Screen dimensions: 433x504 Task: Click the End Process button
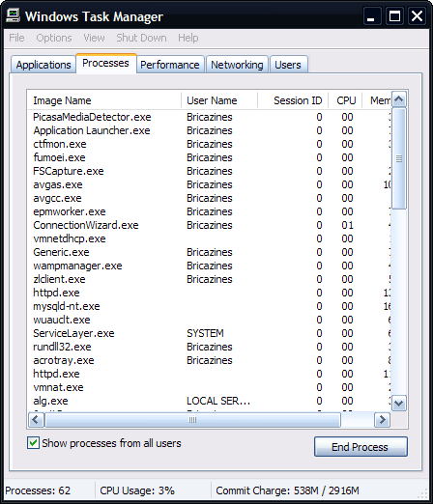(361, 447)
